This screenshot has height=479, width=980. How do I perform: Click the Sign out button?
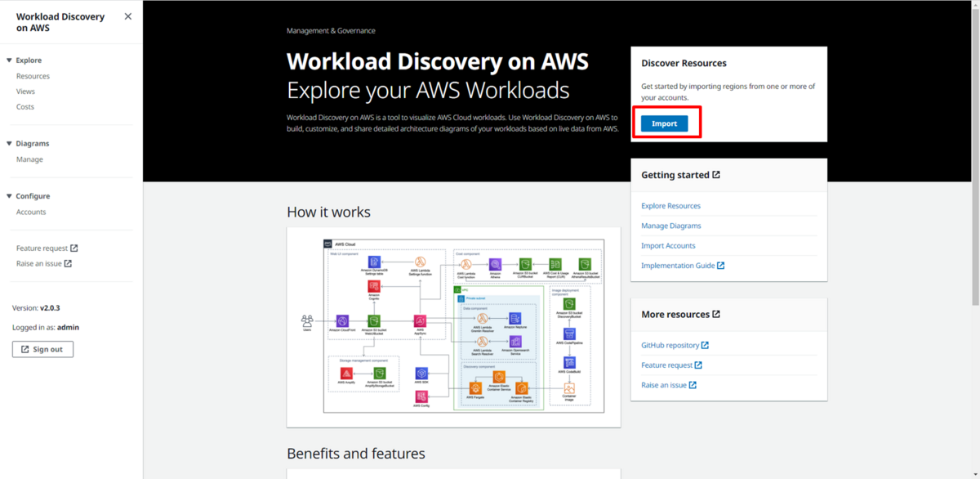[42, 349]
